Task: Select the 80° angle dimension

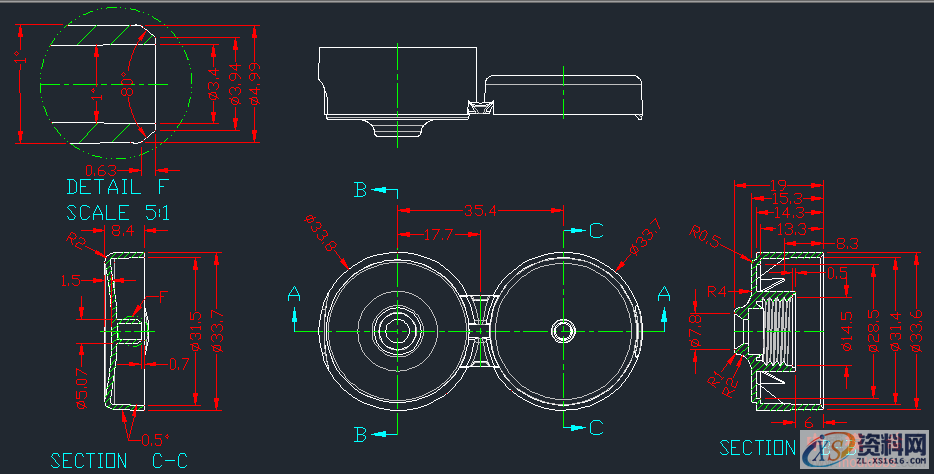Action: coord(127,86)
